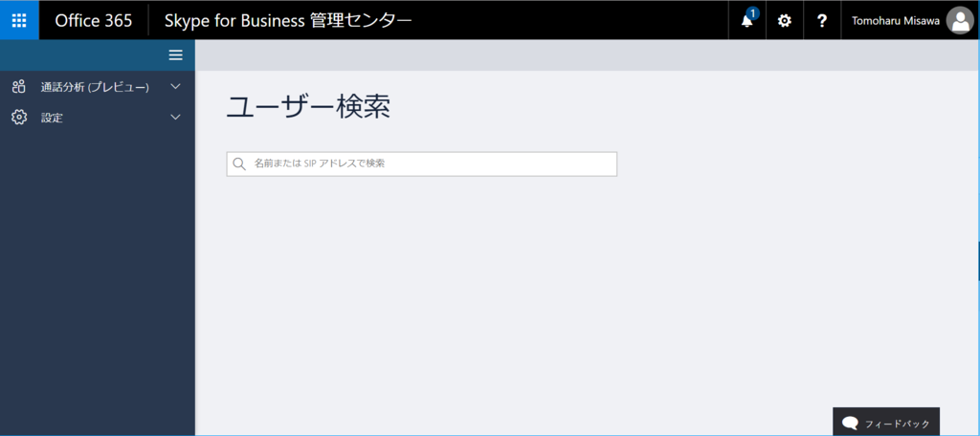This screenshot has height=436, width=980.
Task: Open notifications bell with one alert
Action: (x=747, y=20)
